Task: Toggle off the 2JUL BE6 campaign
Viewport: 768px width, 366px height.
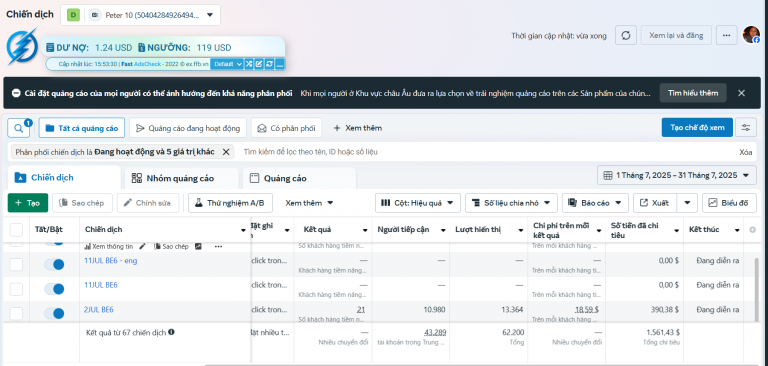Action: click(54, 314)
